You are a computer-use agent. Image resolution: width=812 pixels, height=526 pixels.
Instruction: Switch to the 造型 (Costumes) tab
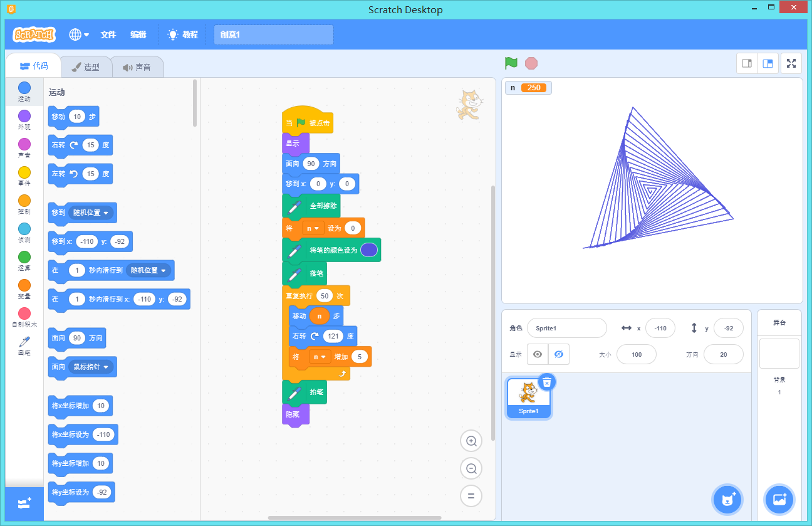pos(86,66)
